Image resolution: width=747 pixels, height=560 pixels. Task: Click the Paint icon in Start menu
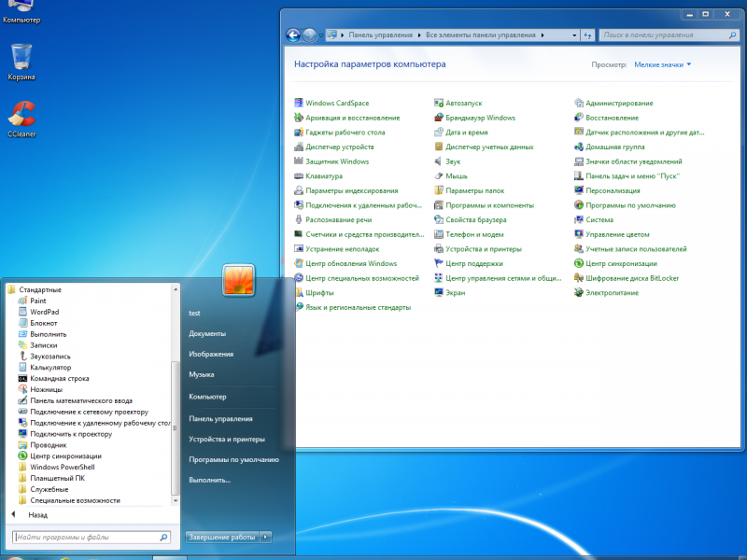click(22, 301)
